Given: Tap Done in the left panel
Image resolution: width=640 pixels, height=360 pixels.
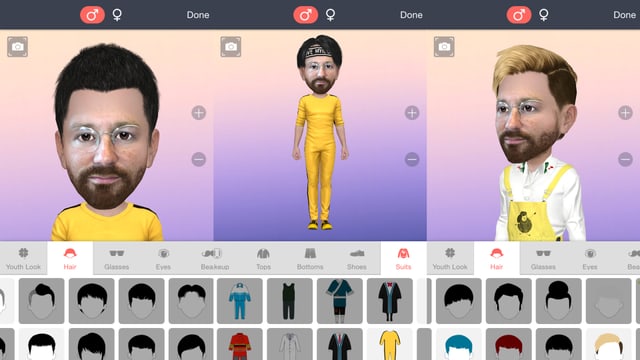Looking at the screenshot, I should click(x=198, y=15).
